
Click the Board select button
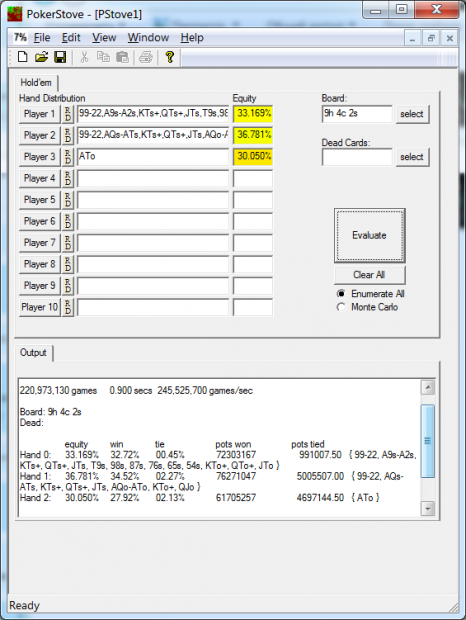(x=412, y=114)
